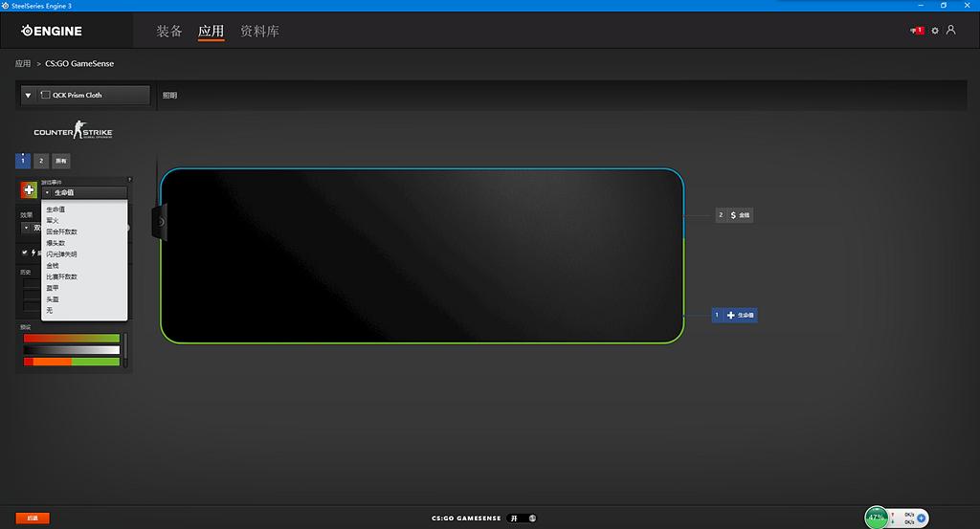Go to 应用 breadcrumb link
Viewport: 980px width, 529px height.
pyautogui.click(x=23, y=63)
